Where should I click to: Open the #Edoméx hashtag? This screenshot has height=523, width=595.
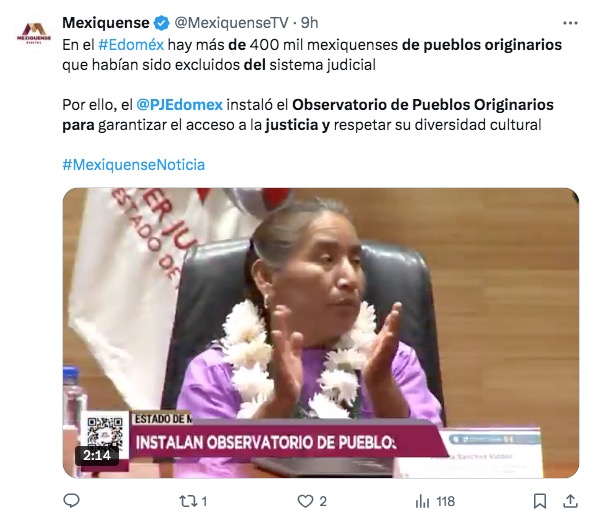pos(131,45)
